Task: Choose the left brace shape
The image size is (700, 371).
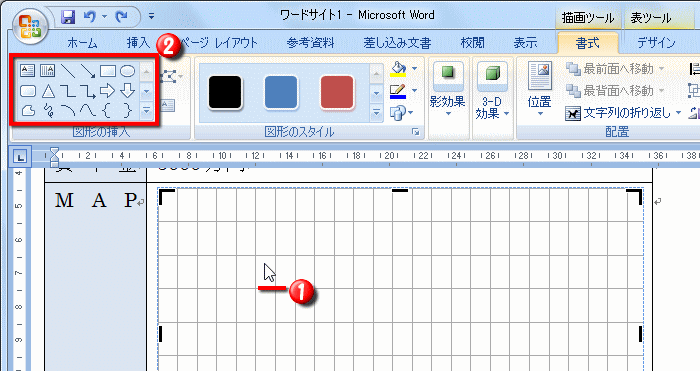Action: pyautogui.click(x=107, y=110)
